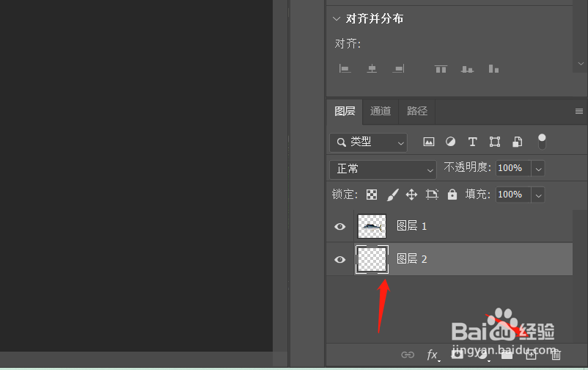Image resolution: width=588 pixels, height=370 pixels.
Task: Filter layers by shape icon
Action: coord(495,142)
